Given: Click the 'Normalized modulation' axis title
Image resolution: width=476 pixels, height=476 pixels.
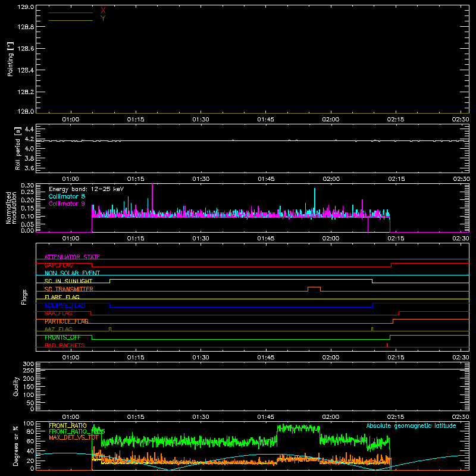Looking at the screenshot, I should [x=11, y=208].
